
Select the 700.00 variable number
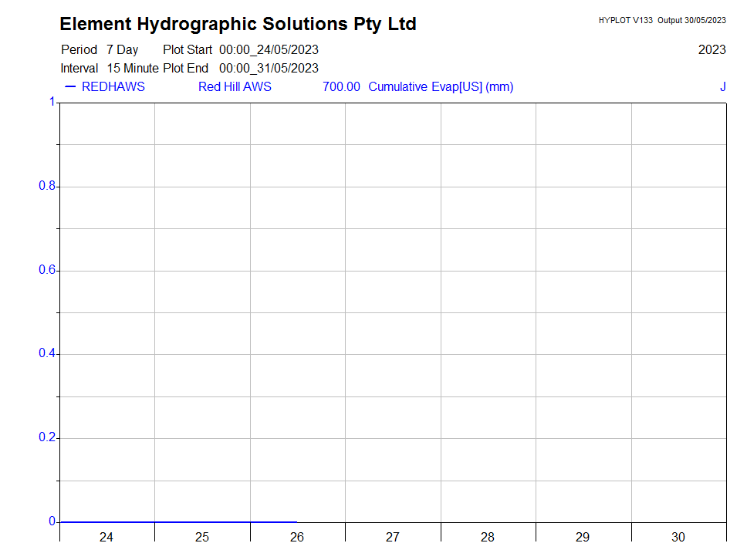341,86
